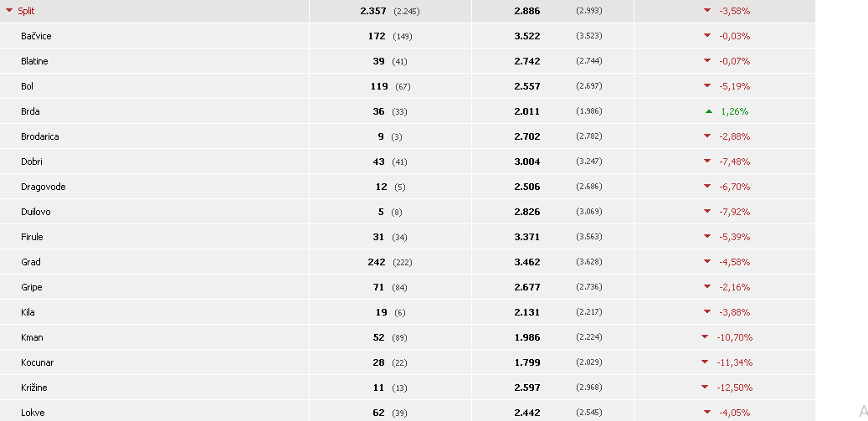Image resolution: width=868 pixels, height=421 pixels.
Task: Click the Brda green up-arrow icon
Action: pyautogui.click(x=709, y=111)
